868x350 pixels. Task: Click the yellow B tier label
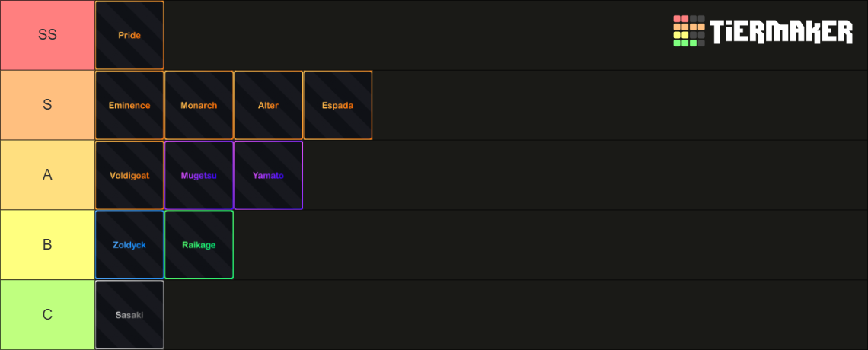pos(48,245)
